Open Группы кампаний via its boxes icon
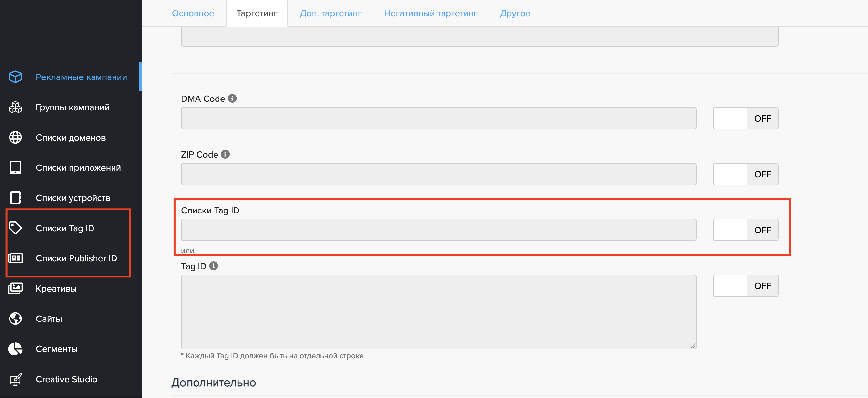Screen dimensions: 868x398 point(15,107)
